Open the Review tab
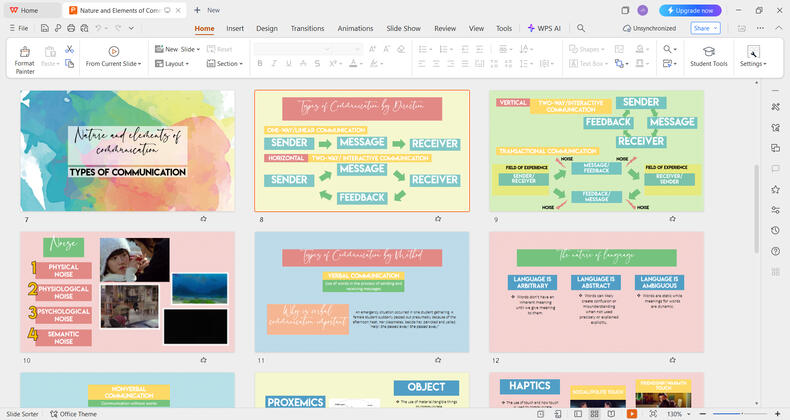This screenshot has width=790, height=420. (445, 28)
